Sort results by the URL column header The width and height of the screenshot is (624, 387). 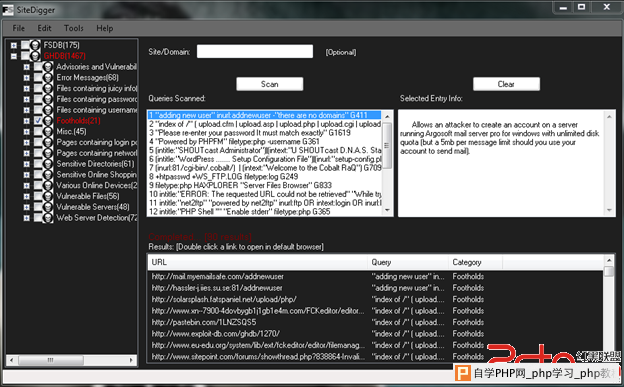[x=257, y=262]
